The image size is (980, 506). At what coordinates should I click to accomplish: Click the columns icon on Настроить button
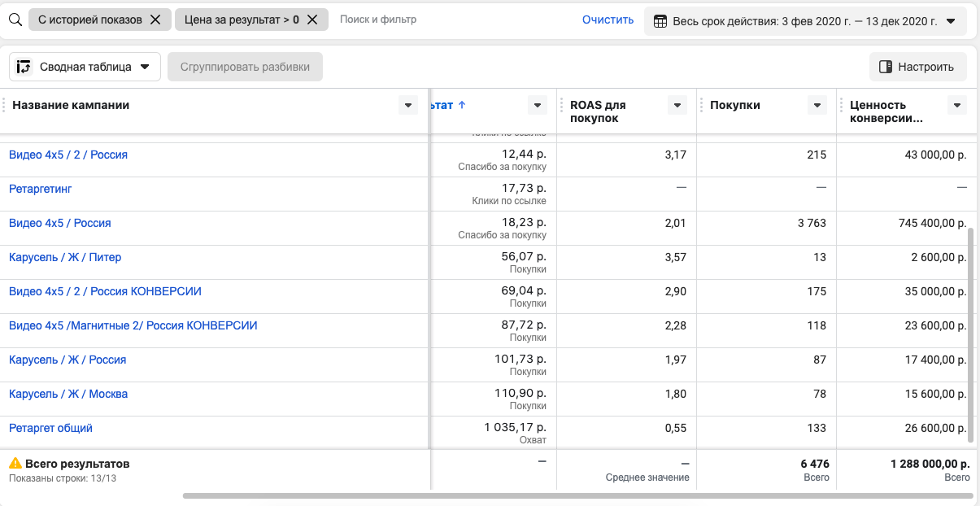(886, 67)
